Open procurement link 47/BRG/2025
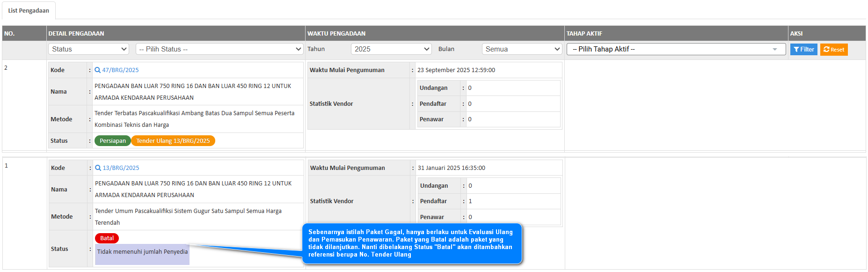The image size is (868, 272). [x=120, y=70]
